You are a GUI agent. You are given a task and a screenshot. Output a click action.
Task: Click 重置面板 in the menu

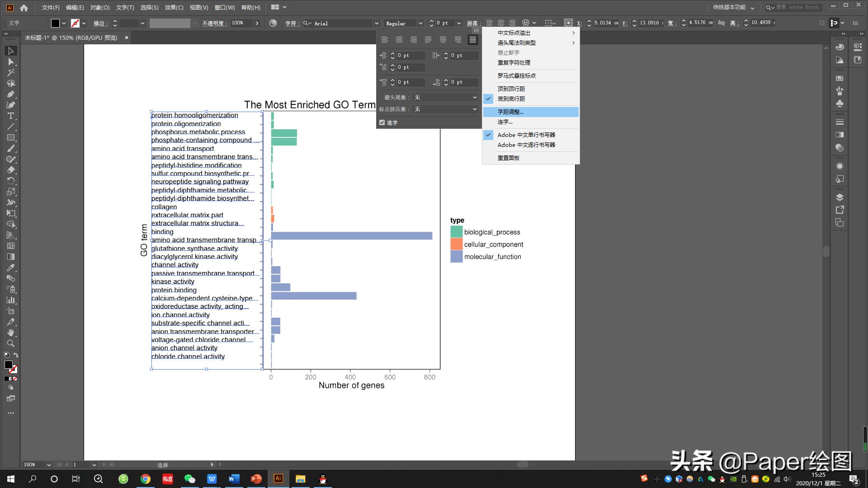[x=508, y=158]
